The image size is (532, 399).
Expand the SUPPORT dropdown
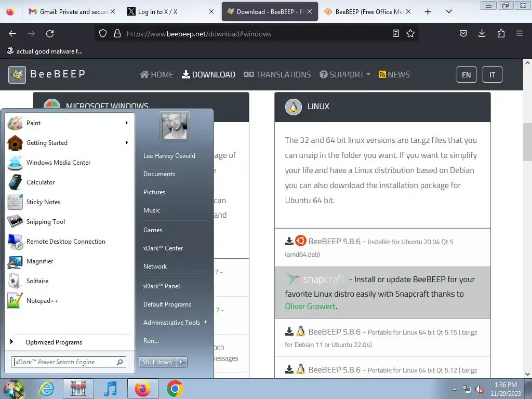pyautogui.click(x=345, y=75)
